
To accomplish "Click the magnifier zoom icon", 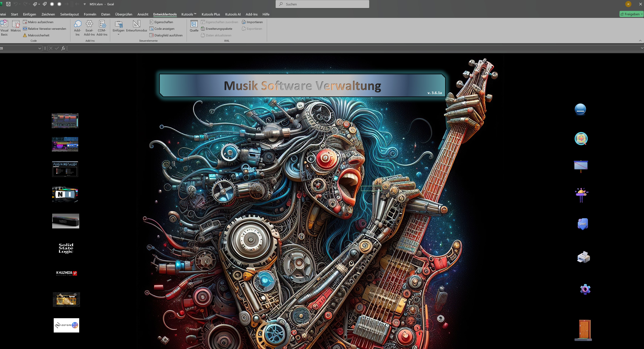I will pos(581,139).
